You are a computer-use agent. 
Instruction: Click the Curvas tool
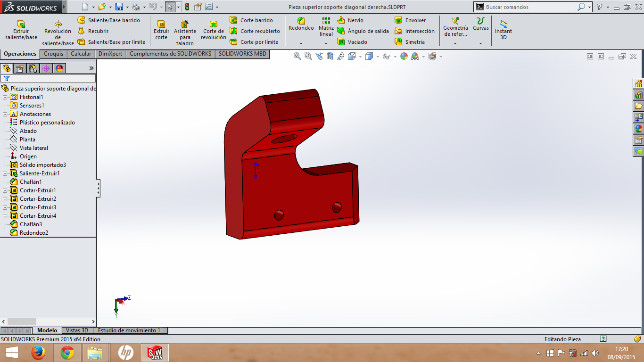tap(481, 24)
